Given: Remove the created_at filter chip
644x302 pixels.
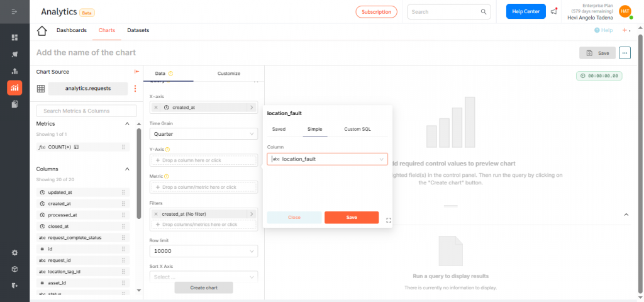Looking at the screenshot, I should (156, 215).
